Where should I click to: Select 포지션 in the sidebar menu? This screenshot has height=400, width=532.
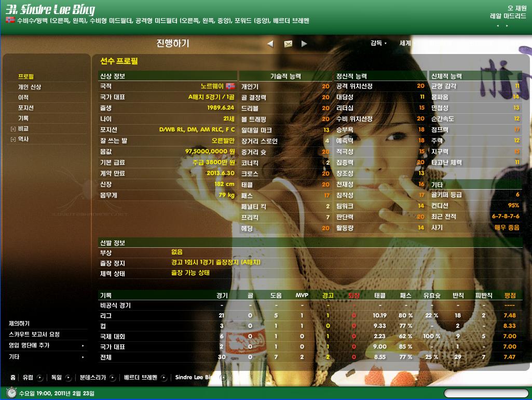26,108
